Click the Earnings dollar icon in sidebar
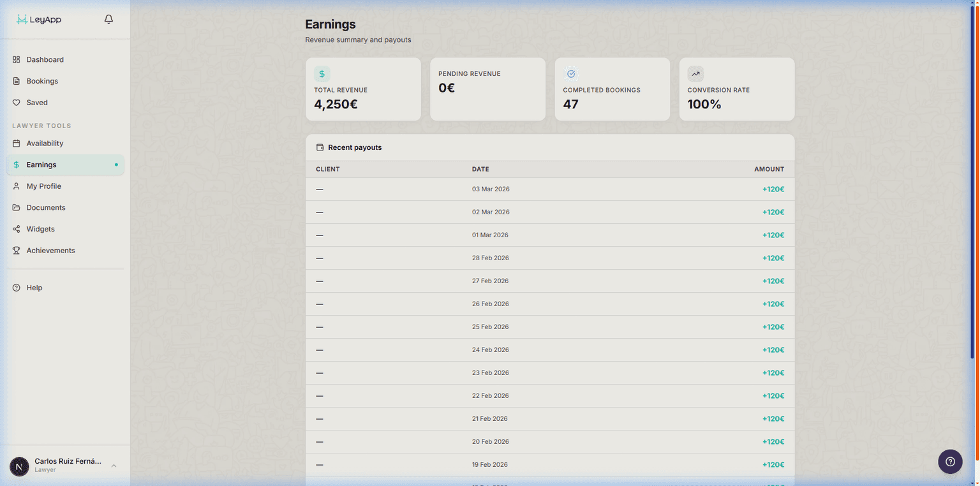The width and height of the screenshot is (980, 486). [15, 164]
